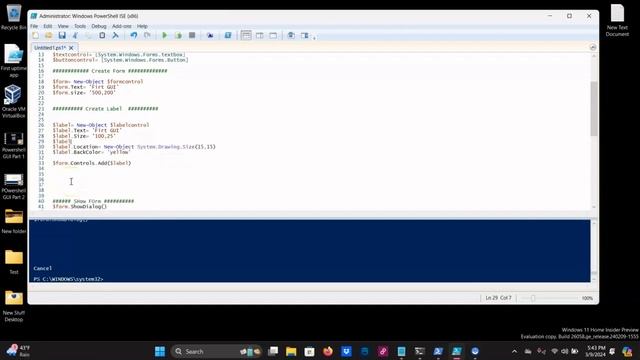Click the script pane vertical scrollbar thumb

[x=593, y=109]
